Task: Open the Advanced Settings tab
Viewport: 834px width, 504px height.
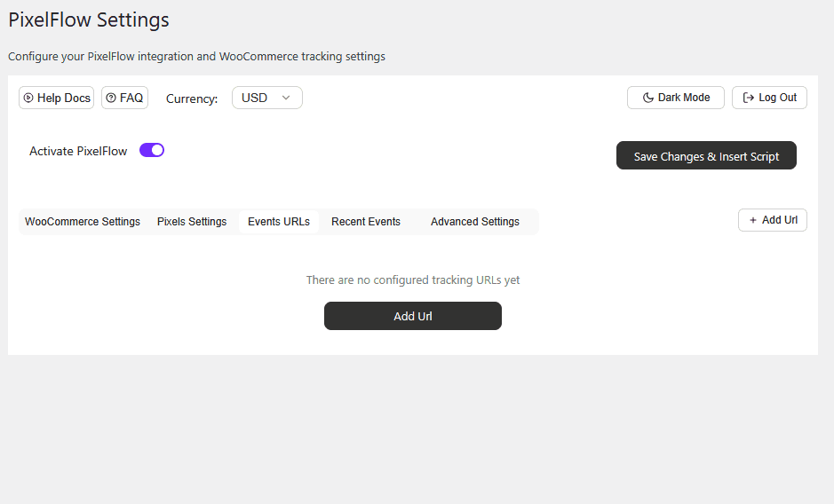Action: [475, 222]
